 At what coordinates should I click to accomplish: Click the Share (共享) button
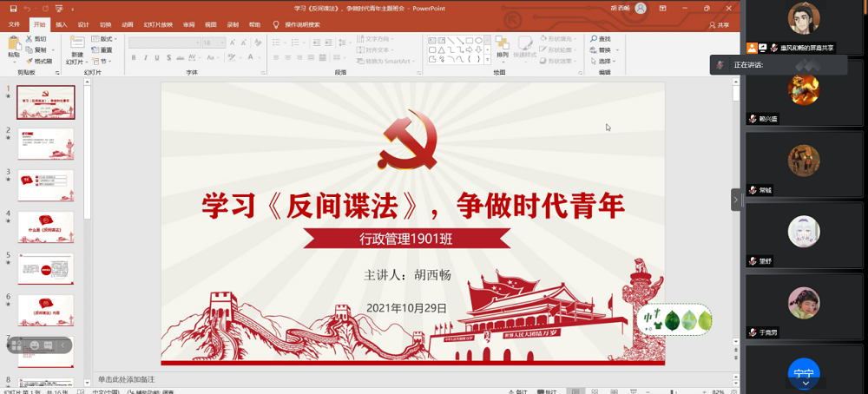719,25
